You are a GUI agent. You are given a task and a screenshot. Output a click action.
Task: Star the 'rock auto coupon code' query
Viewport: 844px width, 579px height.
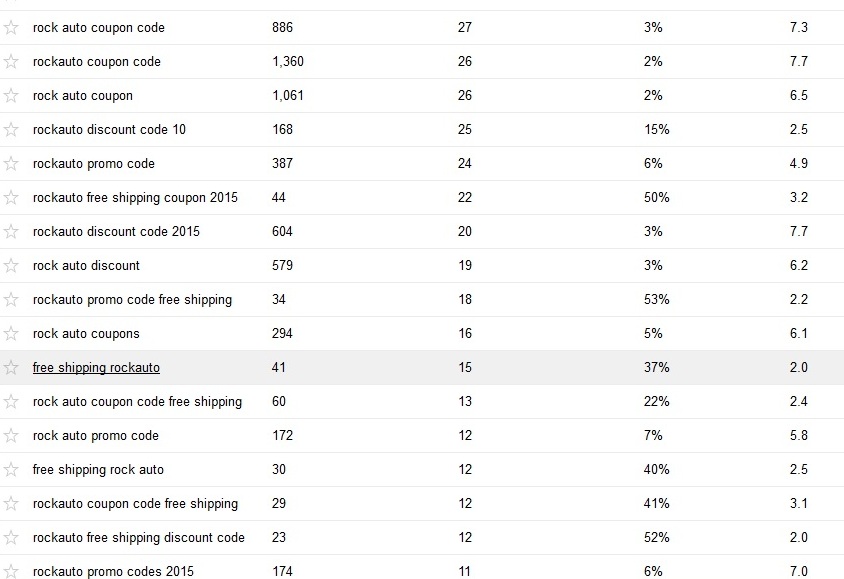click(11, 28)
